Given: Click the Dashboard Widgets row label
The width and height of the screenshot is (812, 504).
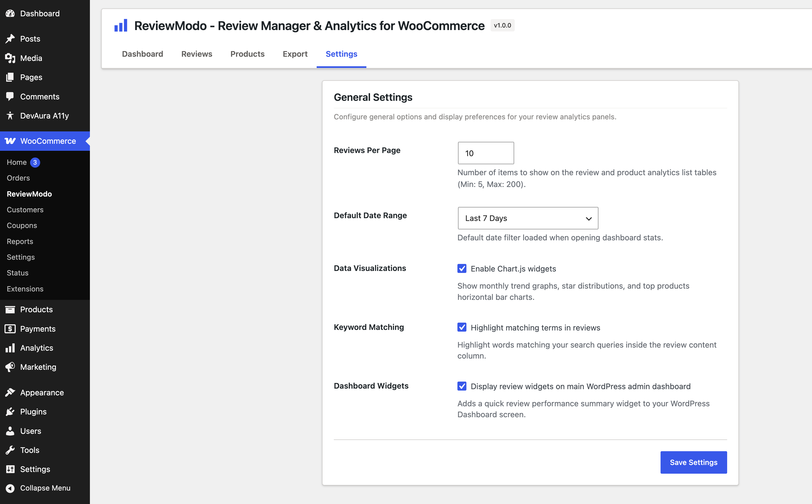Looking at the screenshot, I should point(371,386).
